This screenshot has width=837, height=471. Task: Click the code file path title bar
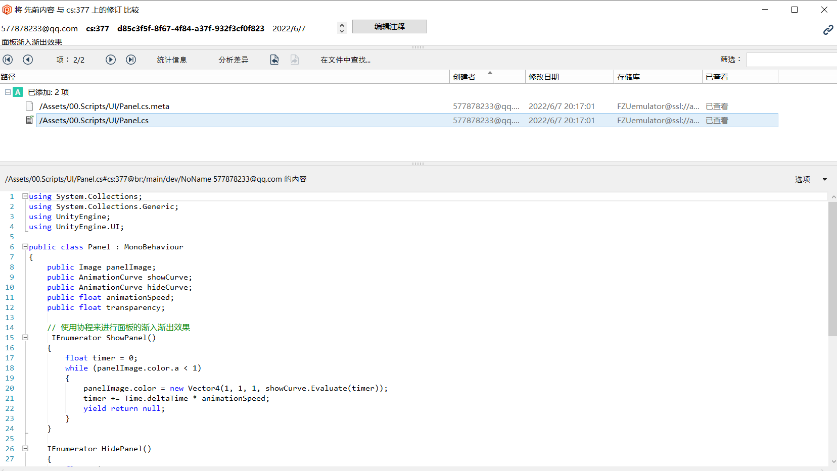click(x=155, y=179)
